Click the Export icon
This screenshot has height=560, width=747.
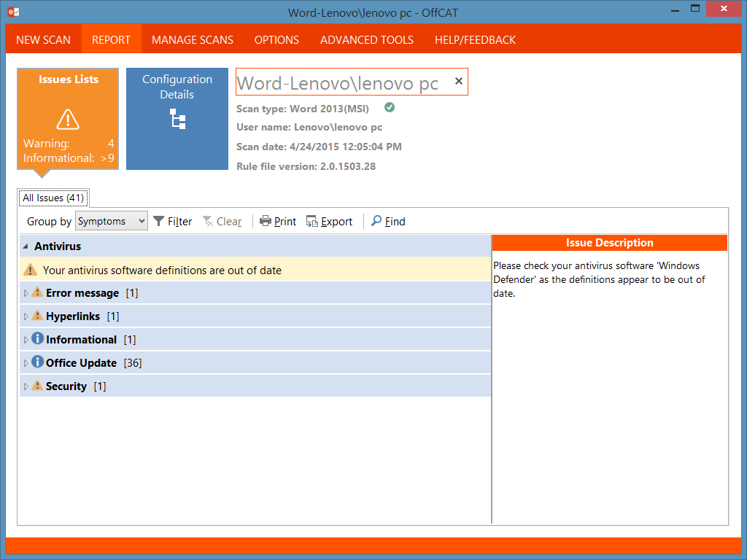[313, 222]
